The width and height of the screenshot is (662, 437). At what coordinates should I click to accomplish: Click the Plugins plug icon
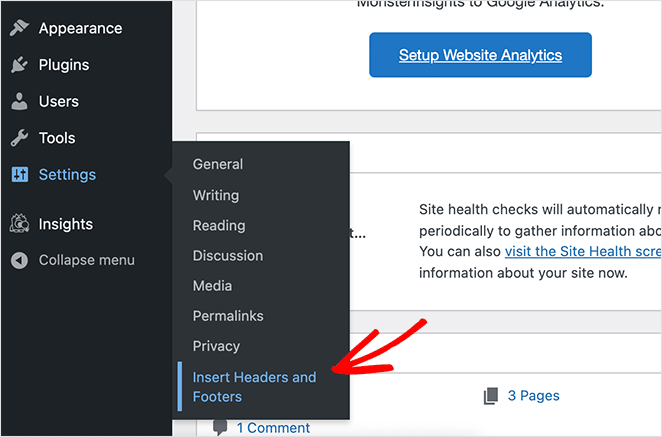pyautogui.click(x=19, y=65)
